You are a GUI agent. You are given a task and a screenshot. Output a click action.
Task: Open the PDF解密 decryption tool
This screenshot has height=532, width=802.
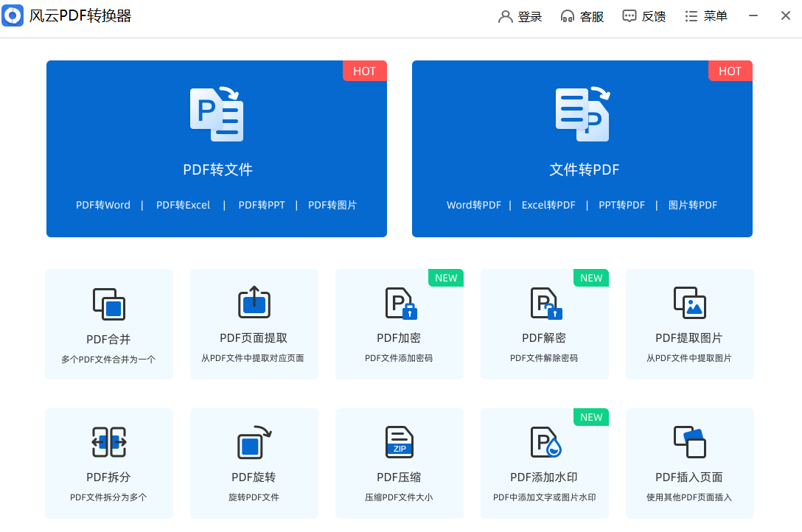544,324
